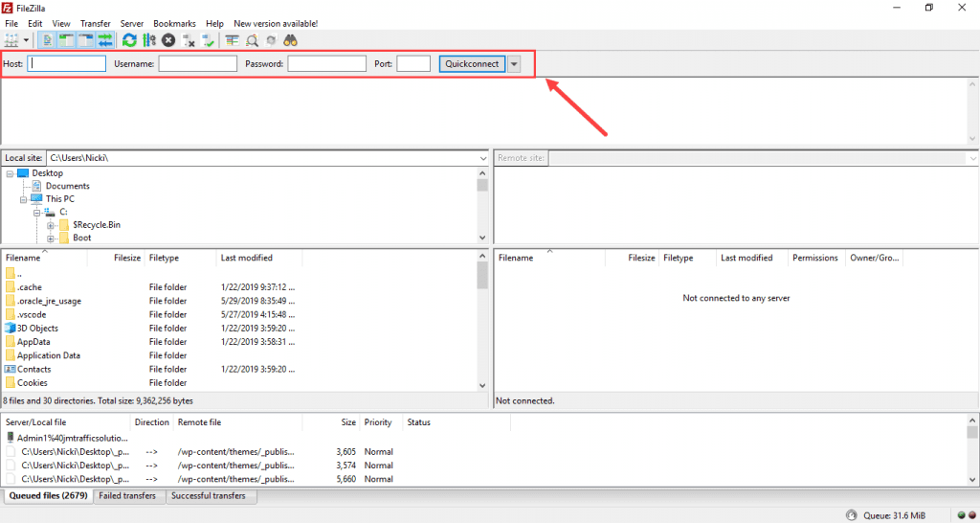Switch to the Queued files tab
The height and width of the screenshot is (523, 980).
pos(48,496)
